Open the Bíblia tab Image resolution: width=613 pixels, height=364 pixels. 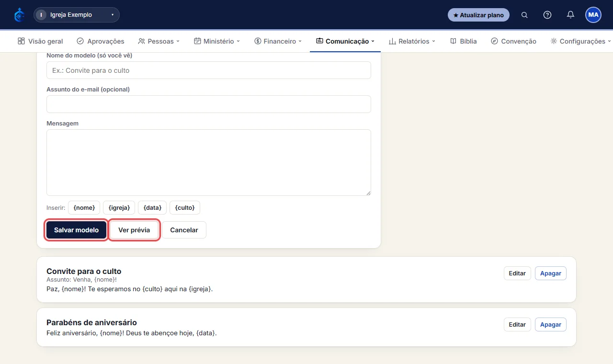pos(463,41)
